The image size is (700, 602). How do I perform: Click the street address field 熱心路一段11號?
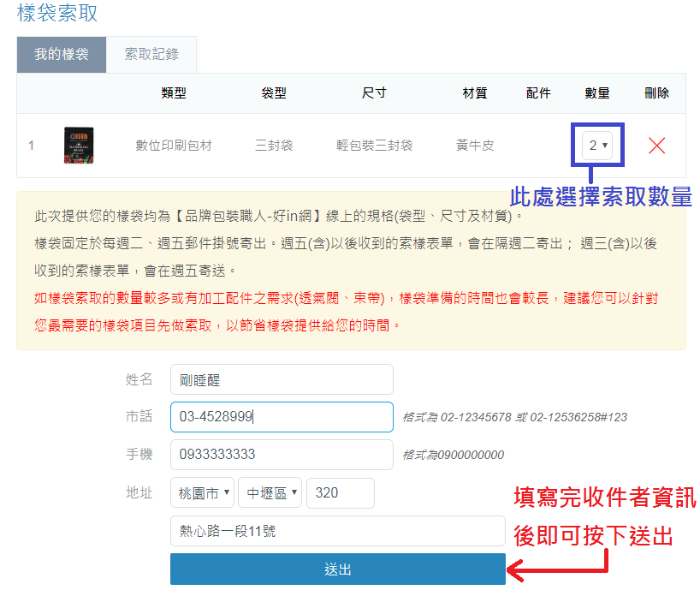pos(337,531)
